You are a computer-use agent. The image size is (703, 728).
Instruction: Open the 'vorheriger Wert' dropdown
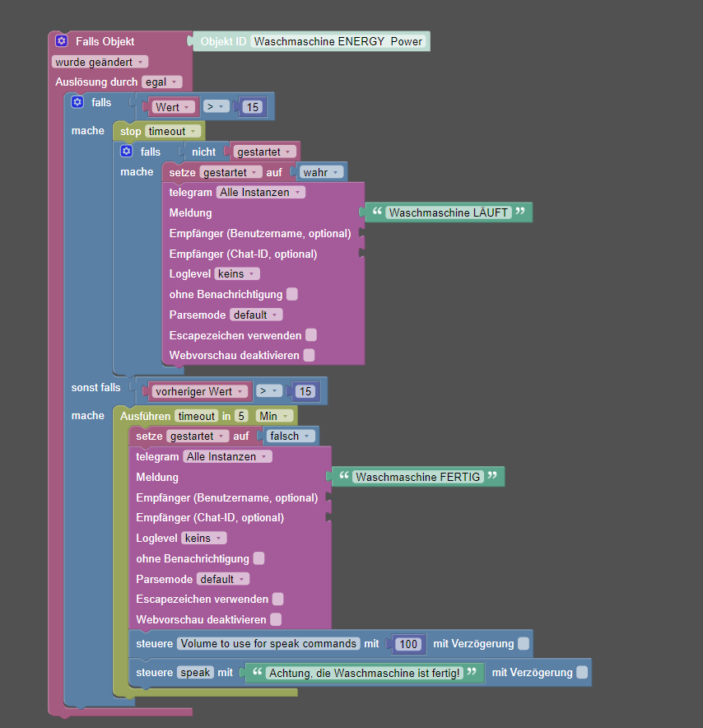[x=199, y=391]
